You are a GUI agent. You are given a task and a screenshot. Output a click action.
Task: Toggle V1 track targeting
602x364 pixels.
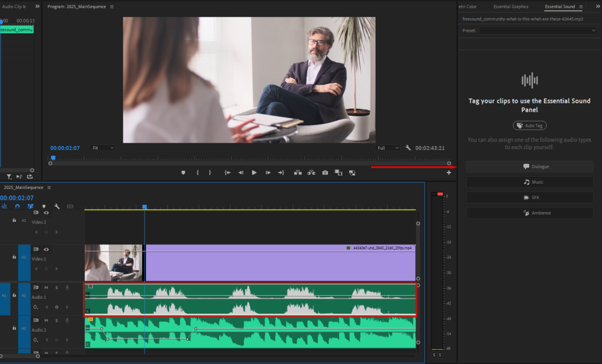(24, 257)
